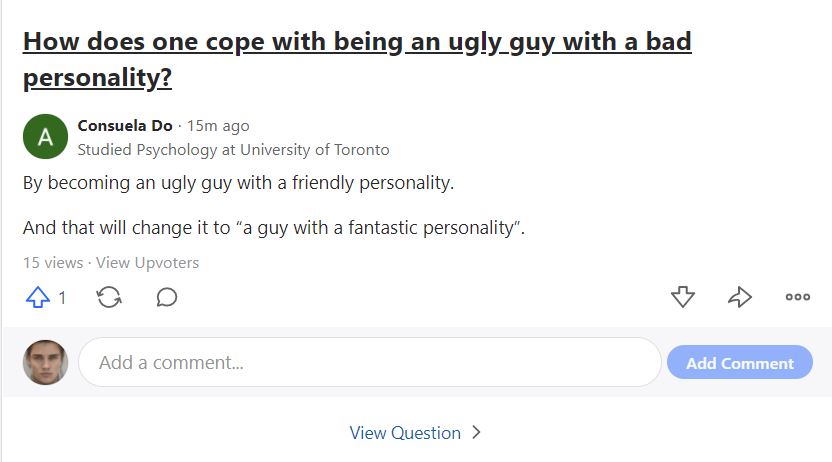Click your profile photo beside comment box

point(45,362)
